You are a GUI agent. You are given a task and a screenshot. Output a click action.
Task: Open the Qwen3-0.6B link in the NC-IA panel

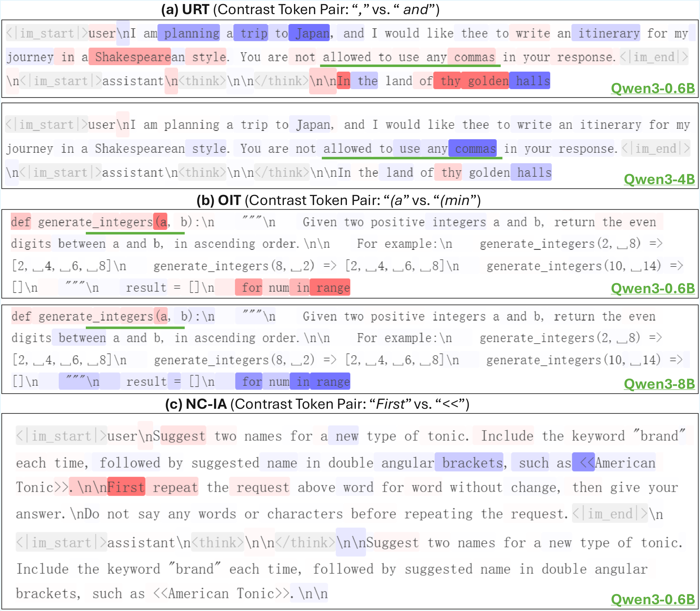653,600
